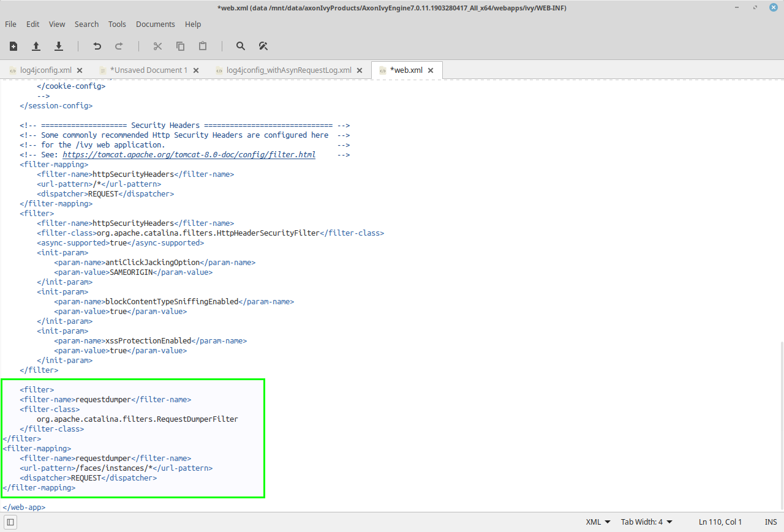
Task: Close the web.xml tab
Action: [x=431, y=70]
